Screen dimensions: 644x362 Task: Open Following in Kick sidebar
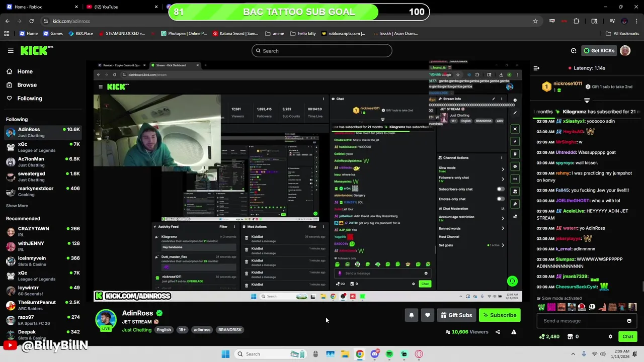[25, 99]
